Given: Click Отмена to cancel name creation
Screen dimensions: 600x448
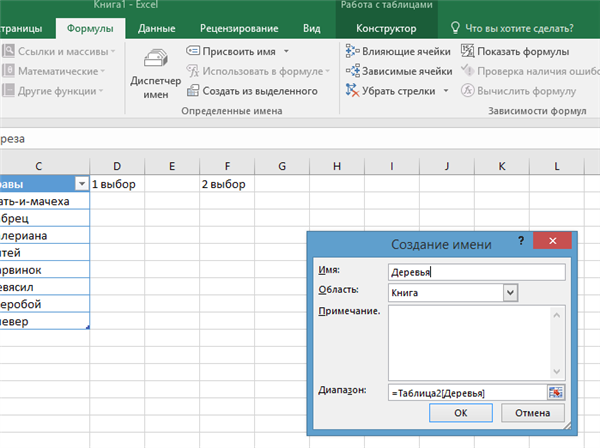Looking at the screenshot, I should [x=532, y=413].
